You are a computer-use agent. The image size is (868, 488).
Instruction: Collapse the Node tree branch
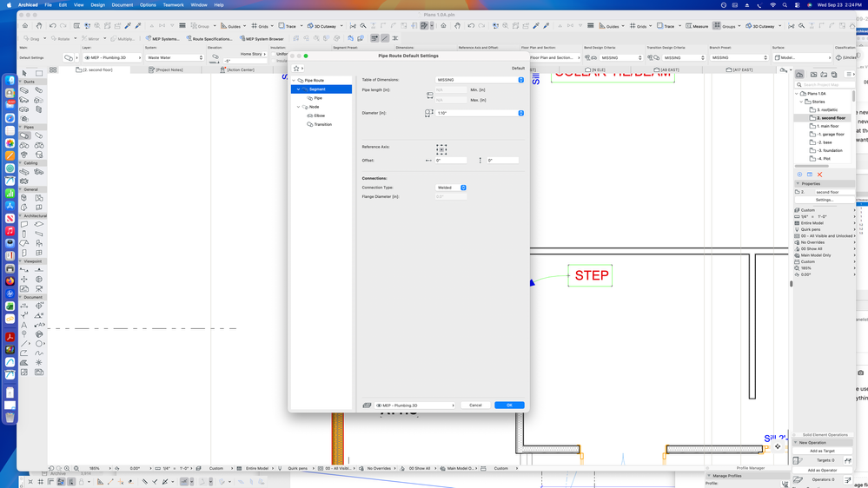pyautogui.click(x=298, y=107)
